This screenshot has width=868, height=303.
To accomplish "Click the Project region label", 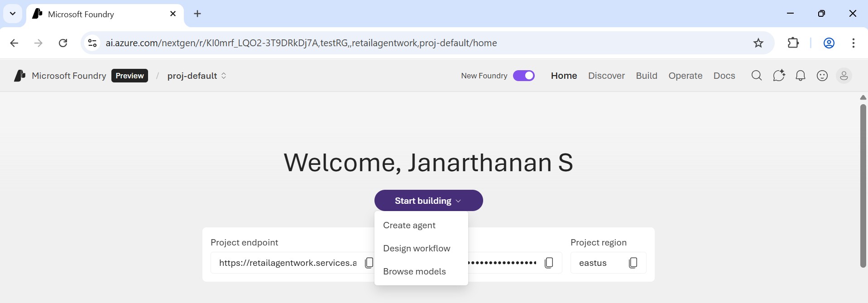I will point(599,242).
